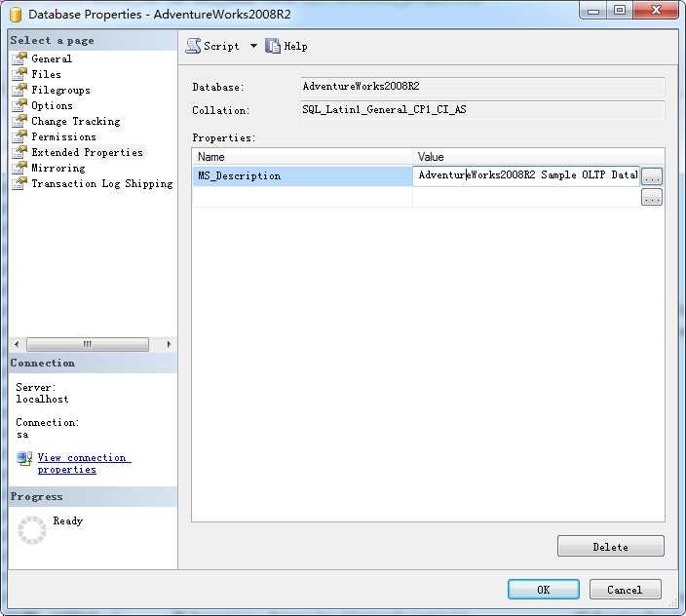Click the database icon in title bar
This screenshot has width=686, height=616.
16,15
